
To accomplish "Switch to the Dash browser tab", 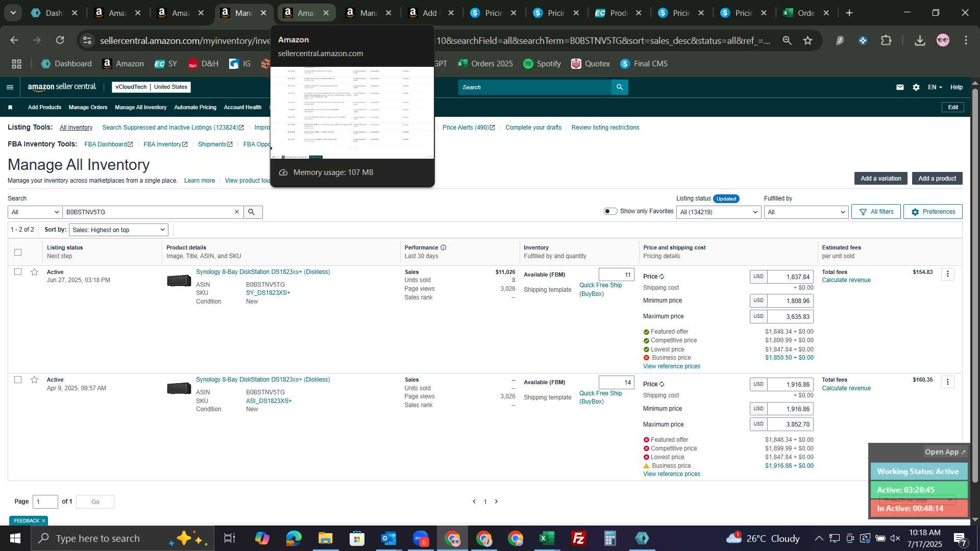I will [54, 13].
